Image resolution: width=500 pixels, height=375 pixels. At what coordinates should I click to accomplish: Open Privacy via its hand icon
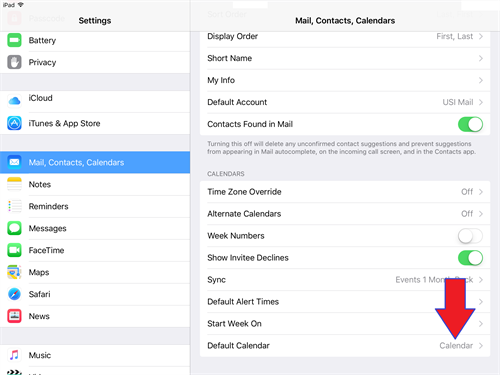pyautogui.click(x=14, y=62)
